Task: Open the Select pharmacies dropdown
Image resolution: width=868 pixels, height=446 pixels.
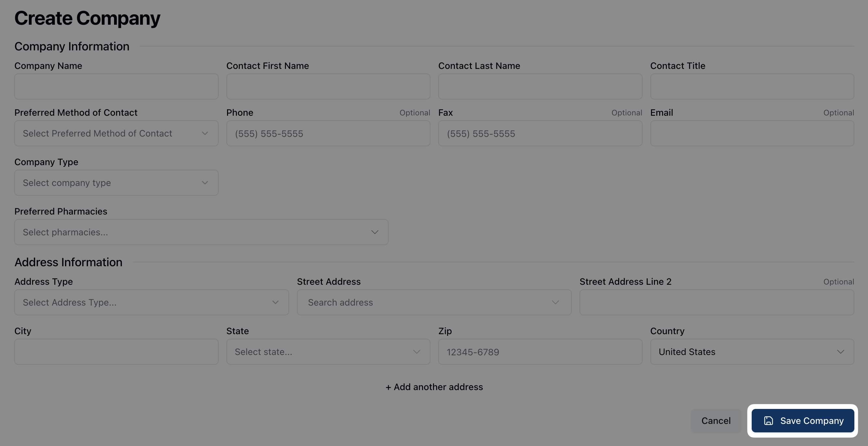Action: click(x=201, y=232)
